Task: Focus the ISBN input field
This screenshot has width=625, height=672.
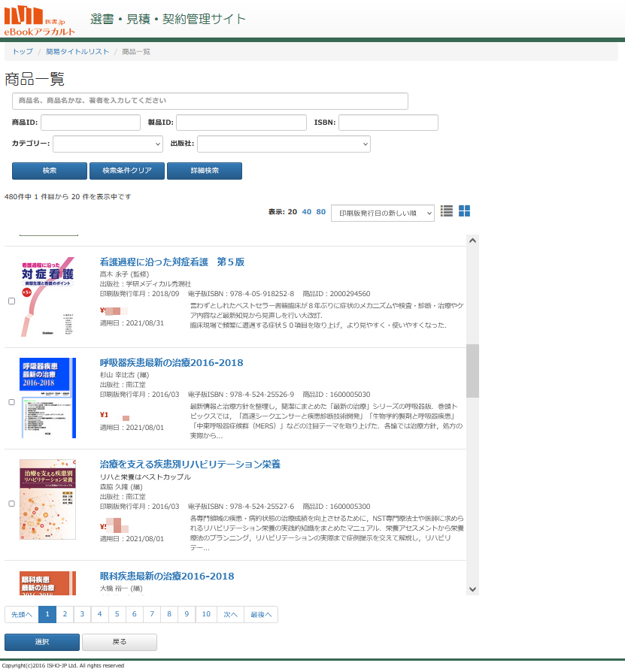Action: click(388, 123)
